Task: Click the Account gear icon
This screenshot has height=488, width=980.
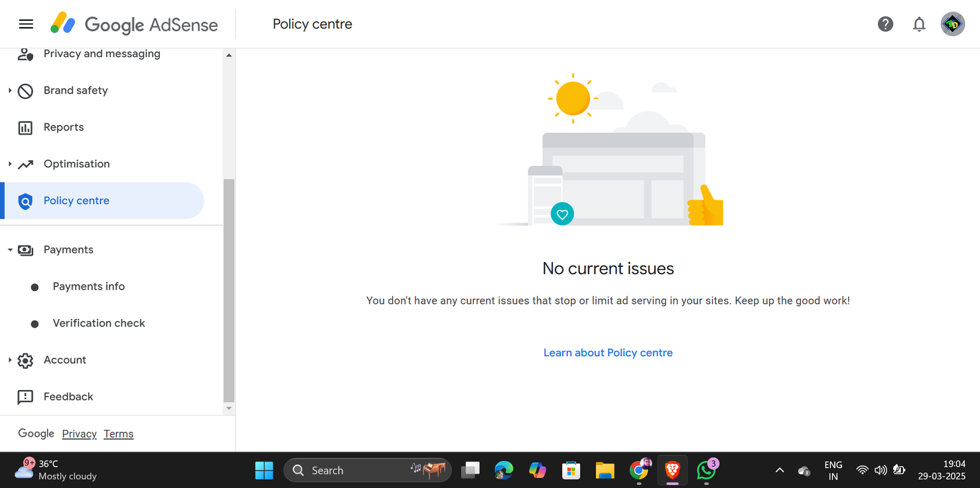Action: coord(25,360)
